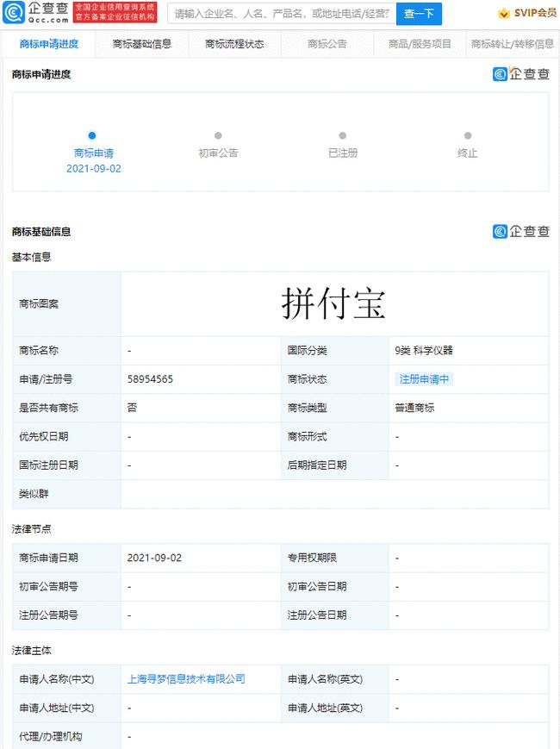Click the 已注册 progress dot
This screenshot has width=560, height=749.
point(343,135)
